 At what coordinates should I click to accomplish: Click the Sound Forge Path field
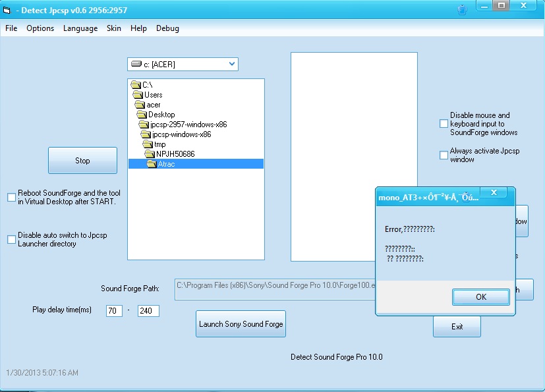[275, 289]
